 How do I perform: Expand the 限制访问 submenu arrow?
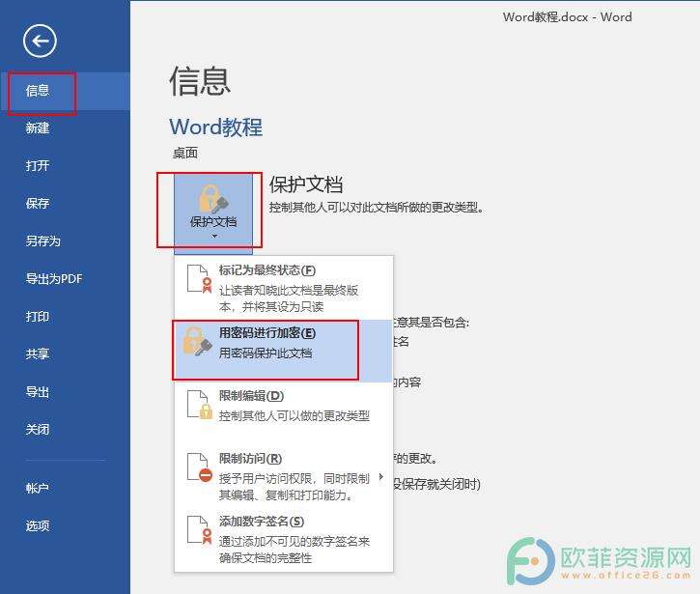coord(380,476)
